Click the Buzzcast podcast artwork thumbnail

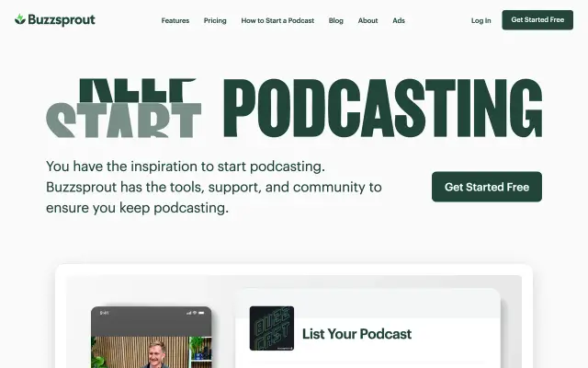tap(272, 328)
